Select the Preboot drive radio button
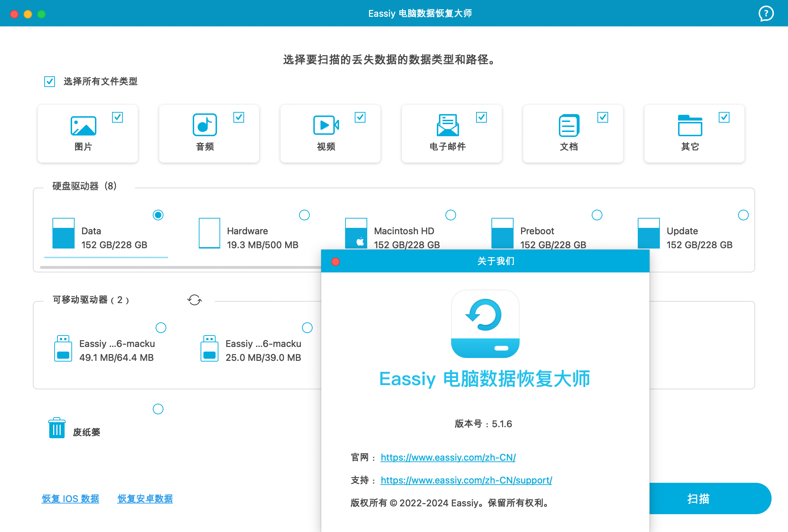This screenshot has width=788, height=532. 597,215
